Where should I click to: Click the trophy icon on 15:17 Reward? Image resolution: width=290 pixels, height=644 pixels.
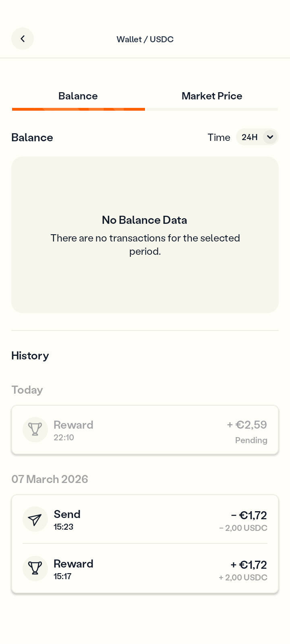[35, 568]
